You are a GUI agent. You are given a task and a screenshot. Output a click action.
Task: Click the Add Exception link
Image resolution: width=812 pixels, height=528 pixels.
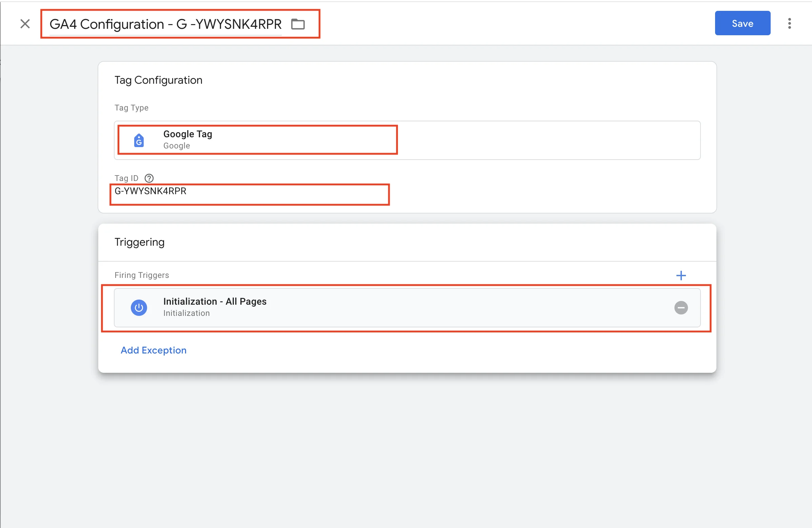[x=154, y=350]
